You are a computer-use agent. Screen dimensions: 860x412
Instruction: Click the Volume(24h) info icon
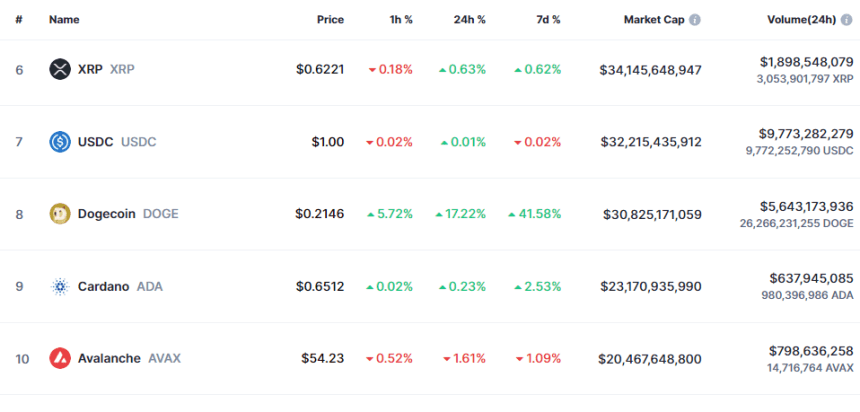click(x=847, y=20)
